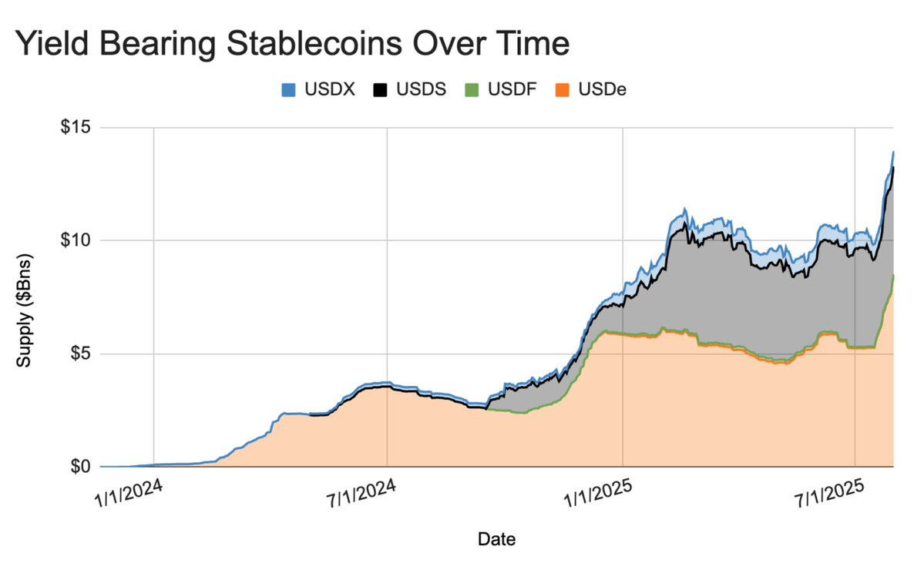Select the USDX legend label
This screenshot has height=563, width=924.
coord(329,89)
